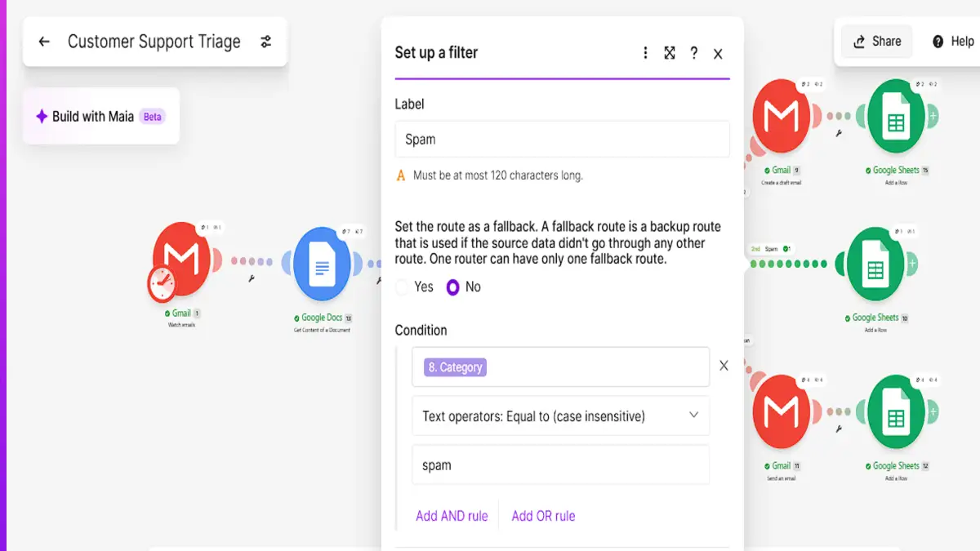Open Google Sheets module 10 on Spam route
The height and width of the screenshot is (551, 980).
pyautogui.click(x=875, y=264)
